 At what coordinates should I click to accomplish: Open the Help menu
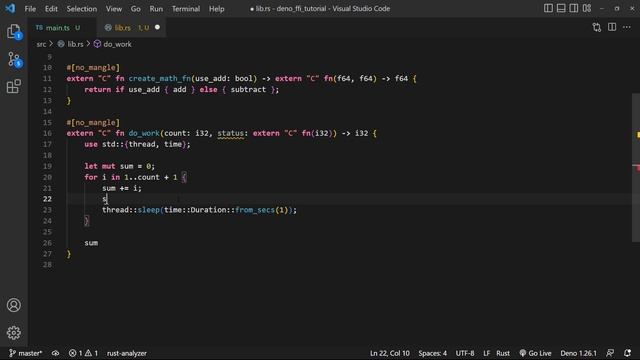(x=217, y=9)
